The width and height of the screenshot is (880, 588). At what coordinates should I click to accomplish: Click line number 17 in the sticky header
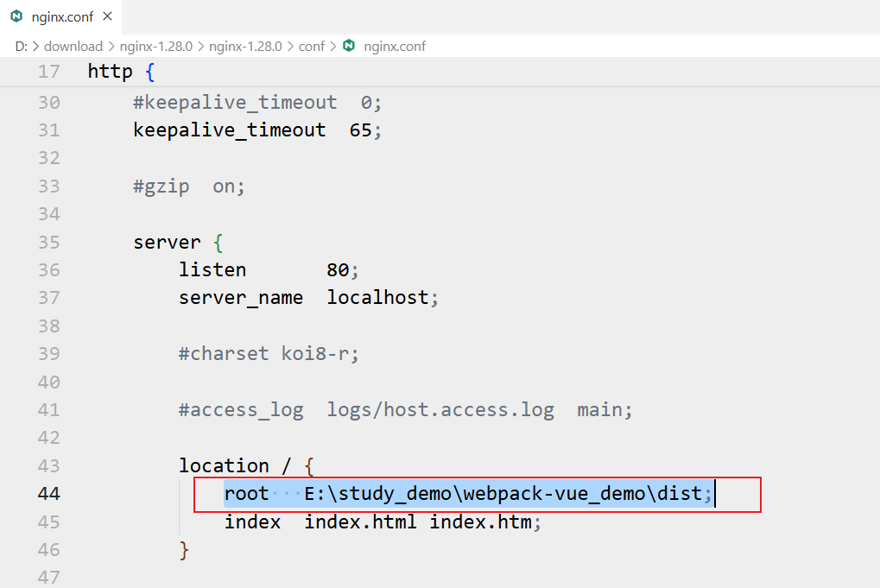point(49,72)
